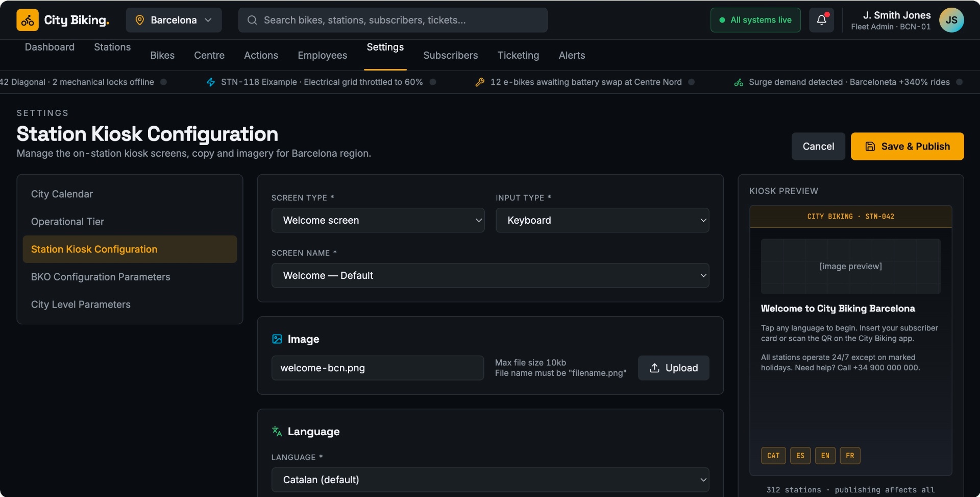Open the Employees tab
The height and width of the screenshot is (497, 980).
[x=323, y=55]
